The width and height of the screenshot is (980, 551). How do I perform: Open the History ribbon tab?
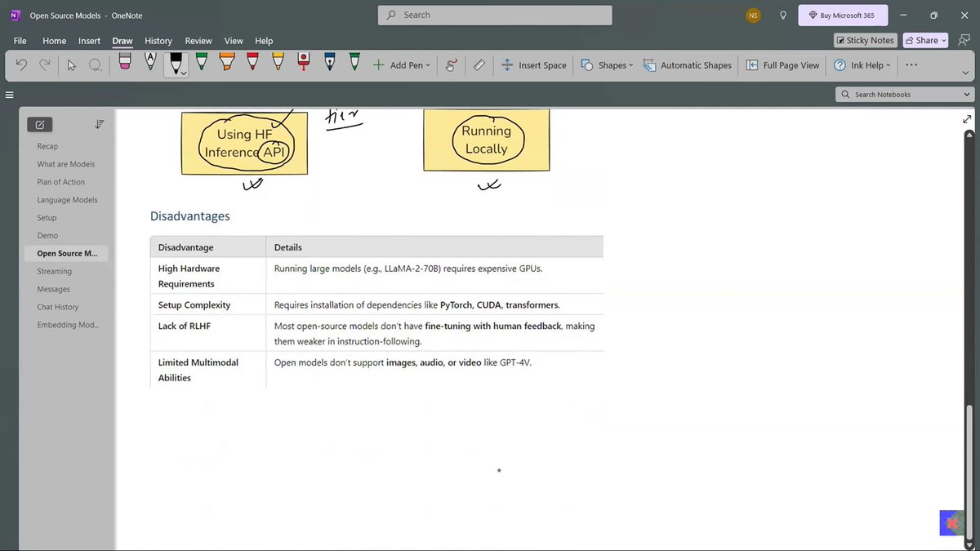(158, 40)
